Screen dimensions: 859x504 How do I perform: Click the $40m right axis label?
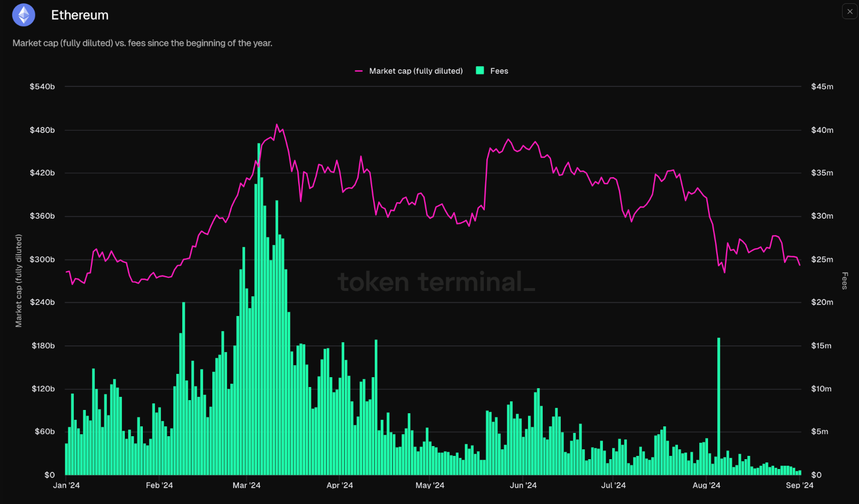(x=822, y=130)
